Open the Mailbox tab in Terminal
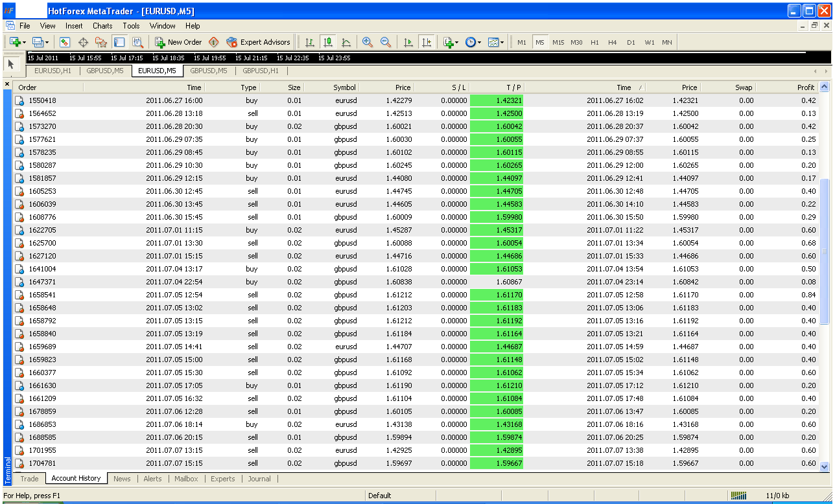This screenshot has height=504, width=835. point(186,479)
